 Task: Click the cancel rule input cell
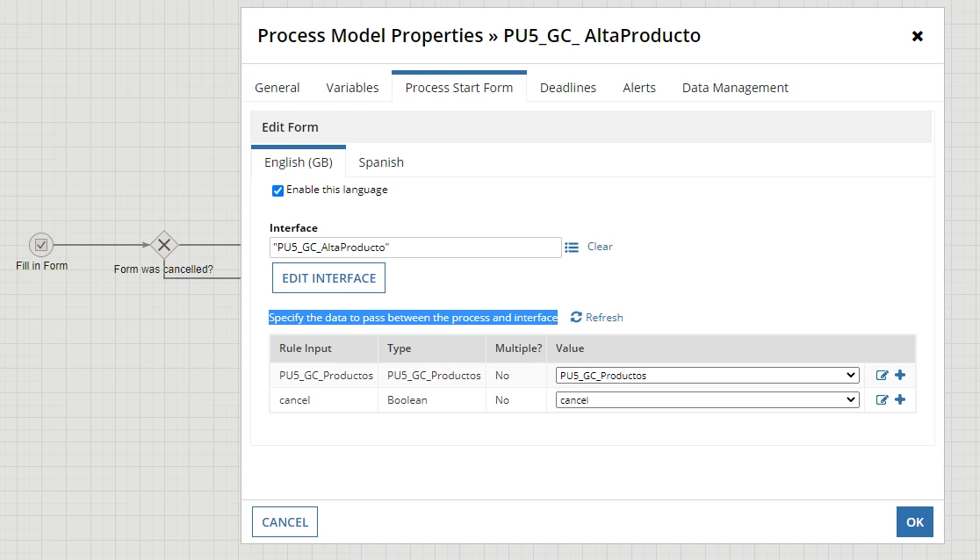(x=324, y=400)
